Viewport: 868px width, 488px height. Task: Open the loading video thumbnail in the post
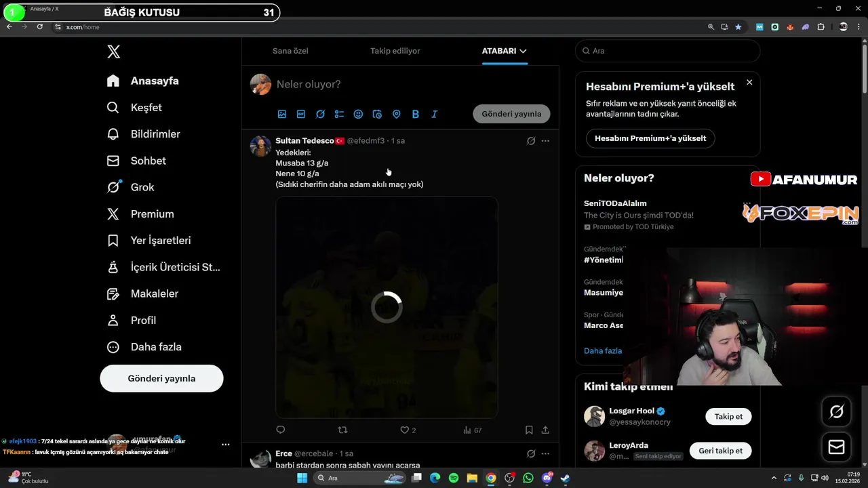coord(387,307)
